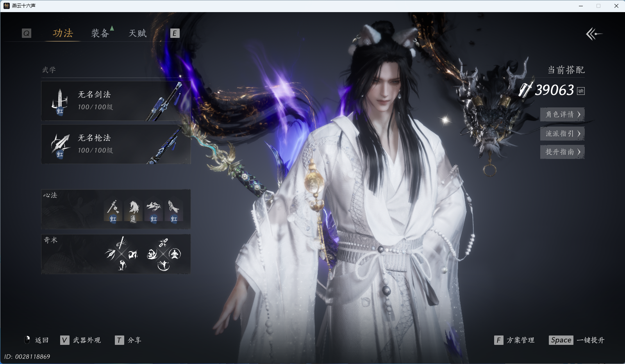The width and height of the screenshot is (625, 364).
Task: Switch to the 天赋 tab
Action: pos(137,34)
